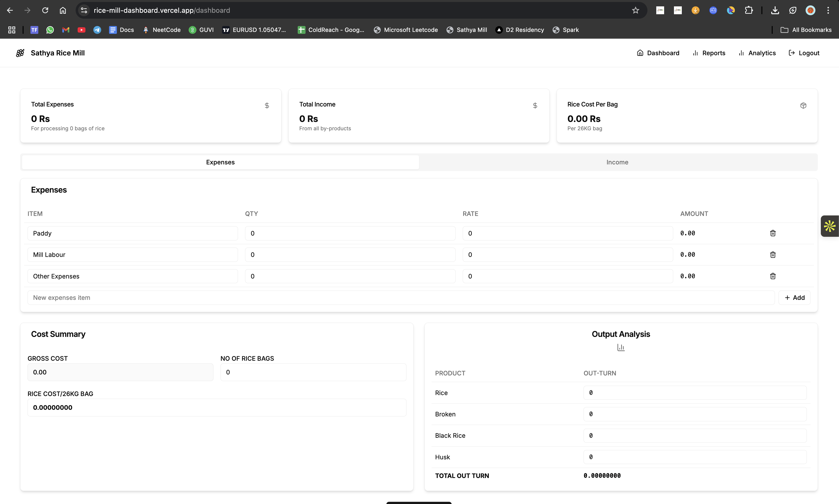This screenshot has height=504, width=839.
Task: Click the Gross Cost field
Action: (x=120, y=372)
